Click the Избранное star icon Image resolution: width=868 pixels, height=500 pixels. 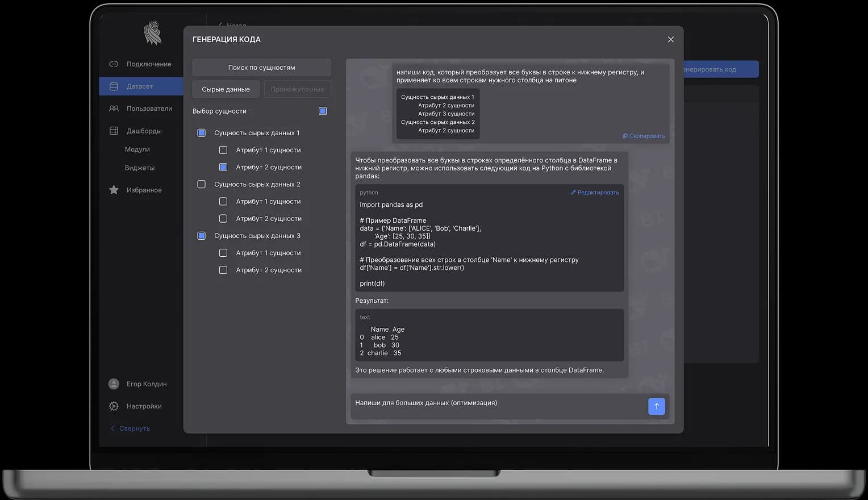(114, 190)
